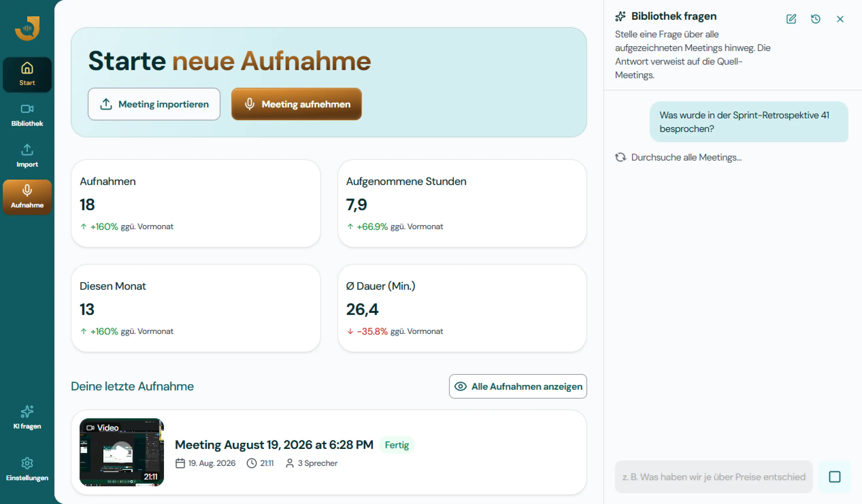Open Meeting August 19, 2026 at 6:28 PM

coord(274,445)
